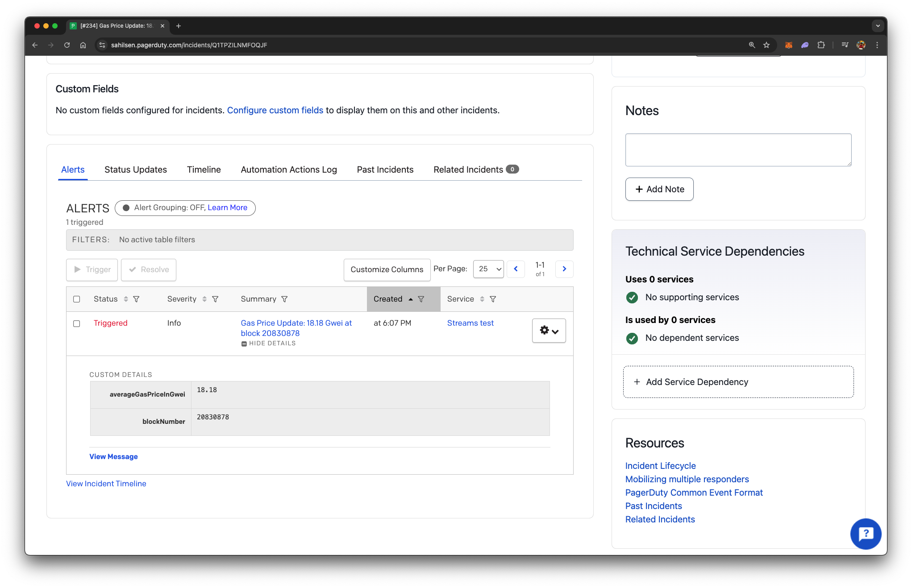912x588 pixels.
Task: Open the Per Page 25 dropdown
Action: pos(488,269)
